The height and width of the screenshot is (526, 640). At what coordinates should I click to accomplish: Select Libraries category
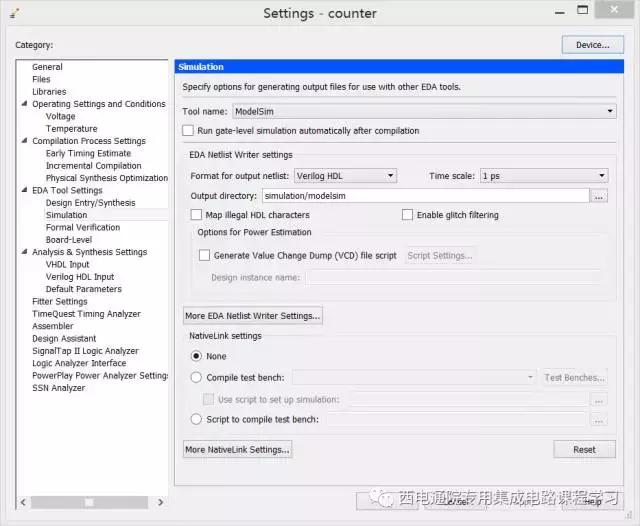click(x=49, y=91)
